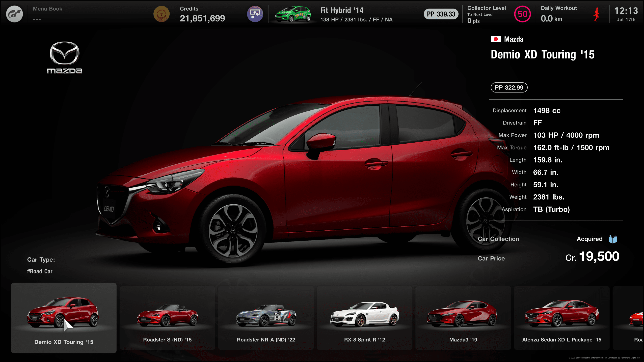This screenshot has width=644, height=362.
Task: Select the Mazda3 '19 card
Action: 463,318
